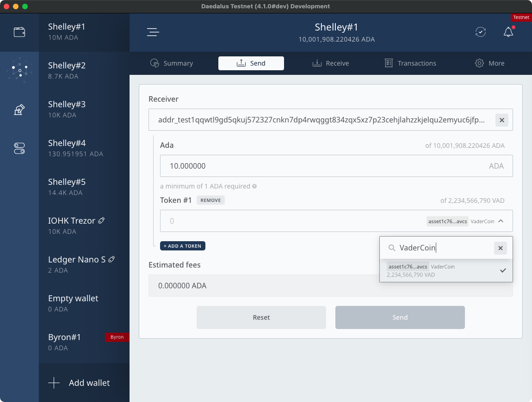Open the voting center ballot icon
532x402 pixels.
(x=19, y=110)
